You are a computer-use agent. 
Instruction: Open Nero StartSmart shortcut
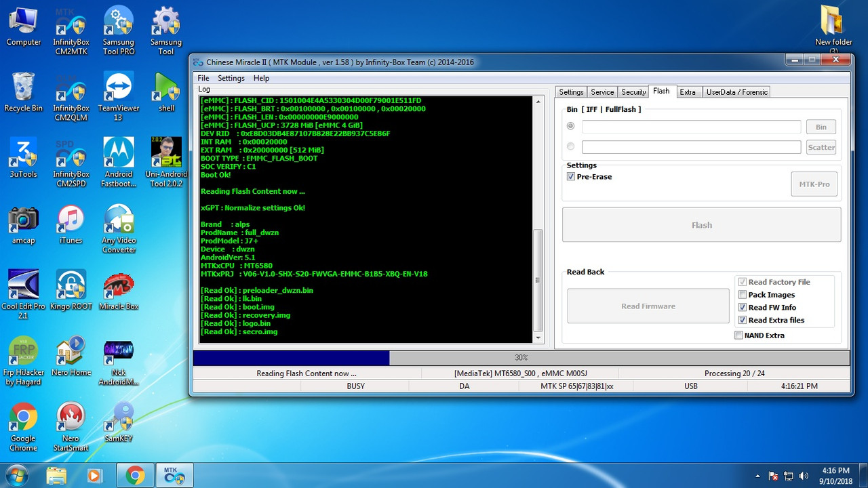[x=71, y=427]
